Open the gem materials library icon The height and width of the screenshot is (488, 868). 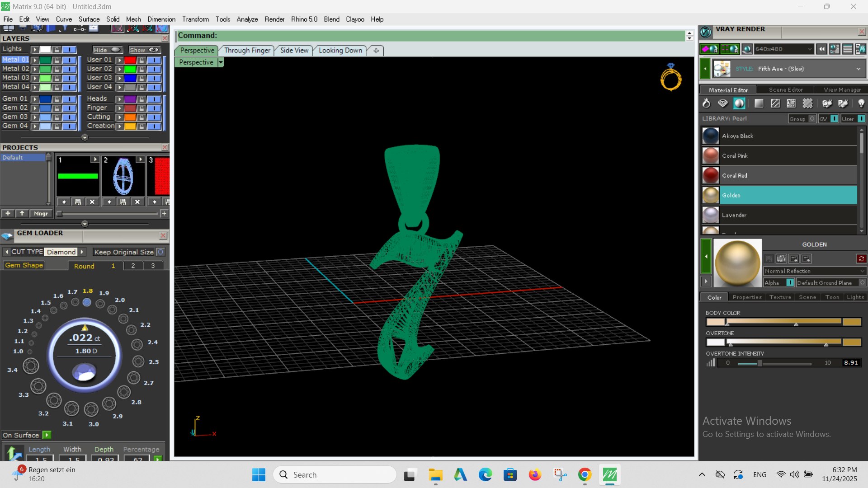[722, 103]
